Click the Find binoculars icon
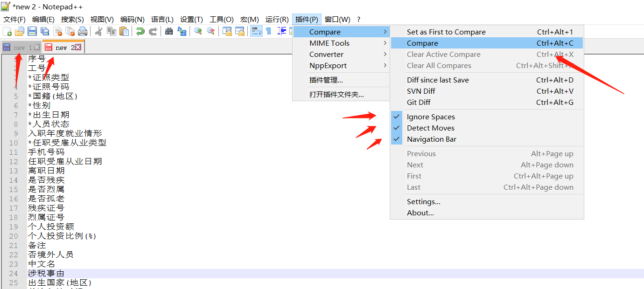 click(x=169, y=32)
